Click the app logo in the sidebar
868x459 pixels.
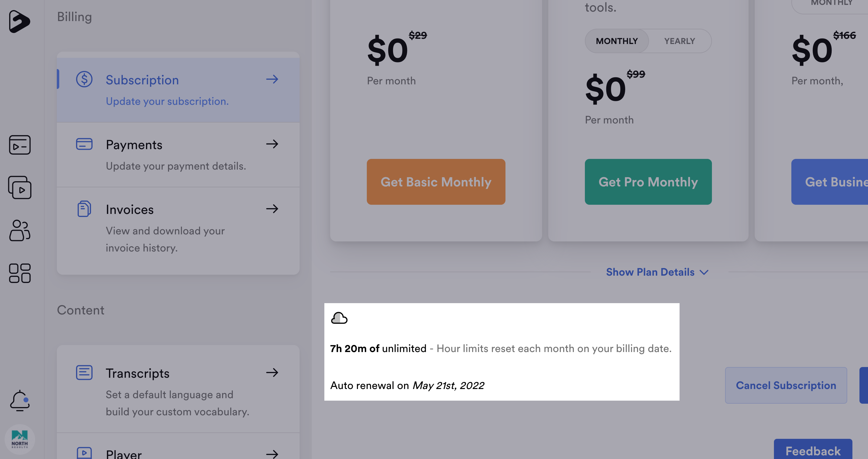pos(20,21)
